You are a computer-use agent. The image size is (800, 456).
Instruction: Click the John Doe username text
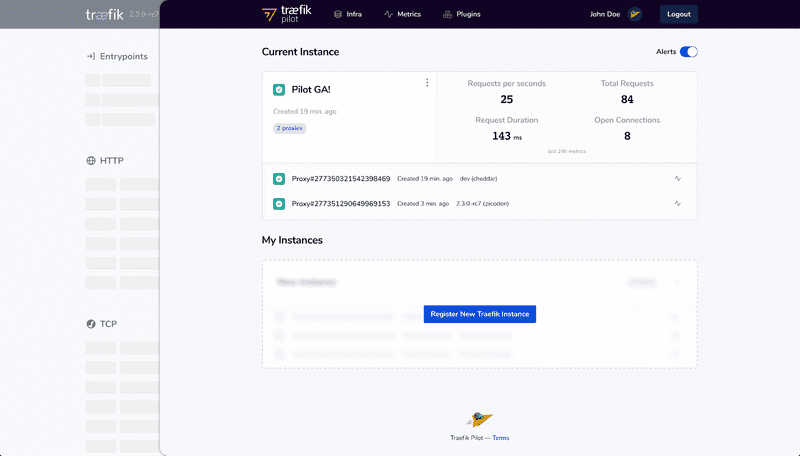pos(605,14)
